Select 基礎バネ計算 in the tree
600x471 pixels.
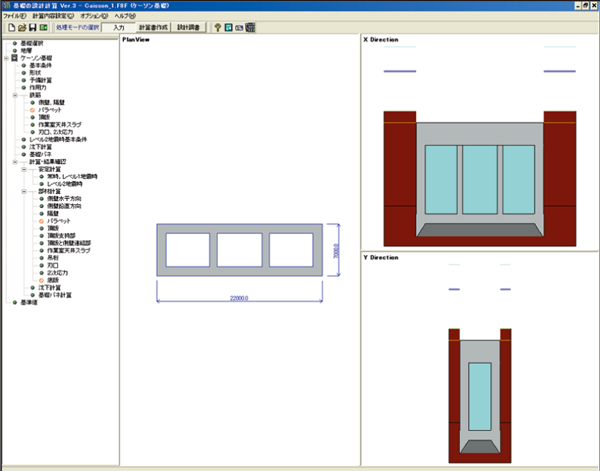(55, 295)
